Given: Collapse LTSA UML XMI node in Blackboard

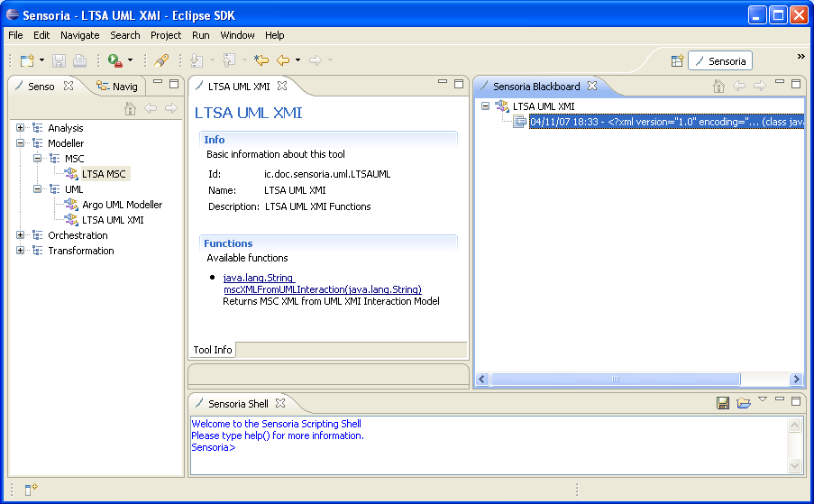Looking at the screenshot, I should pos(485,105).
